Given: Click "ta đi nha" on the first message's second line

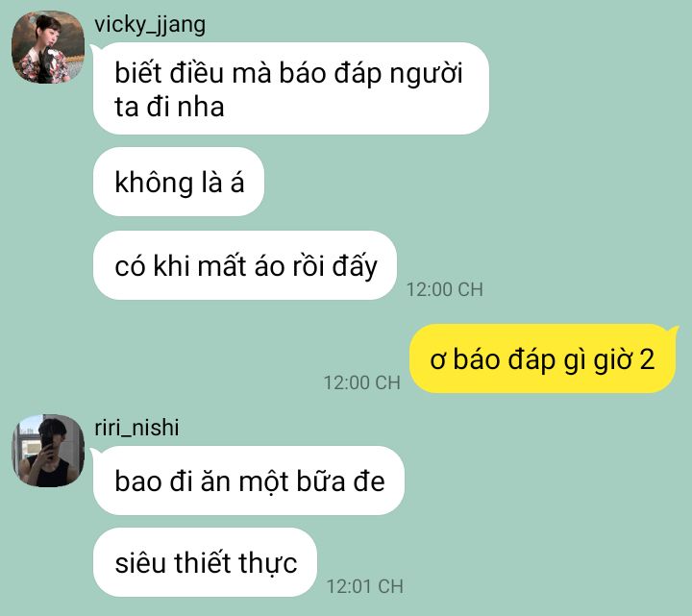Looking at the screenshot, I should [x=169, y=107].
